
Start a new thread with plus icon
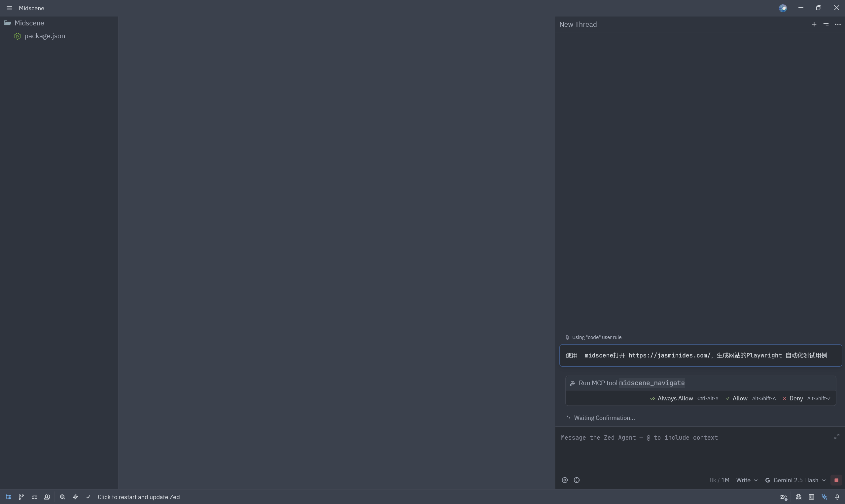[x=814, y=24]
